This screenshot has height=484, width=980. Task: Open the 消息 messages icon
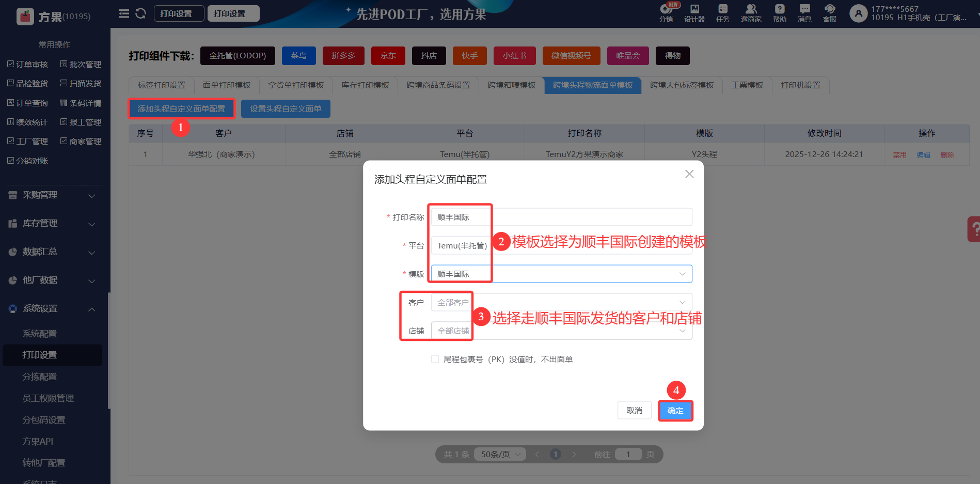[x=804, y=13]
